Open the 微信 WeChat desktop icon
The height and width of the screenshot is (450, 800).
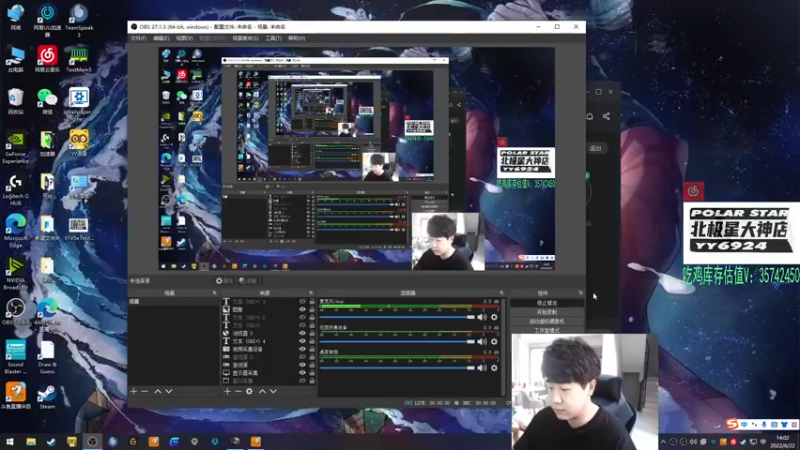(47, 101)
